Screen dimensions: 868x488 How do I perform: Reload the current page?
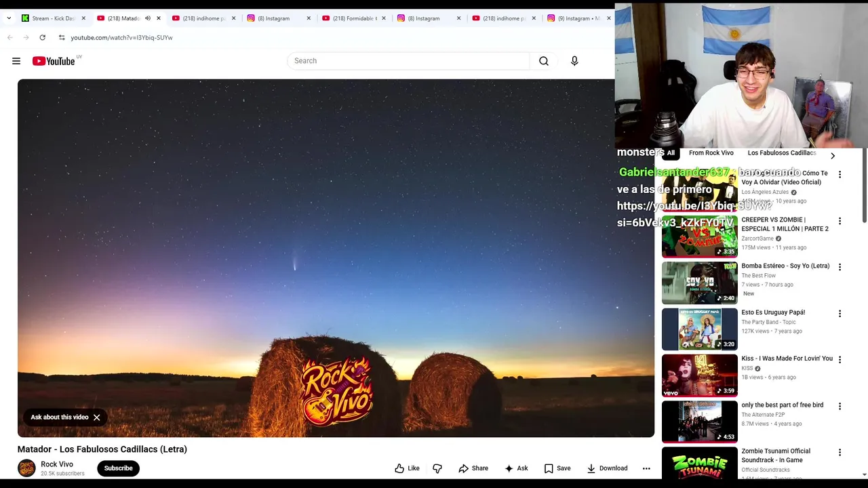[x=42, y=37]
